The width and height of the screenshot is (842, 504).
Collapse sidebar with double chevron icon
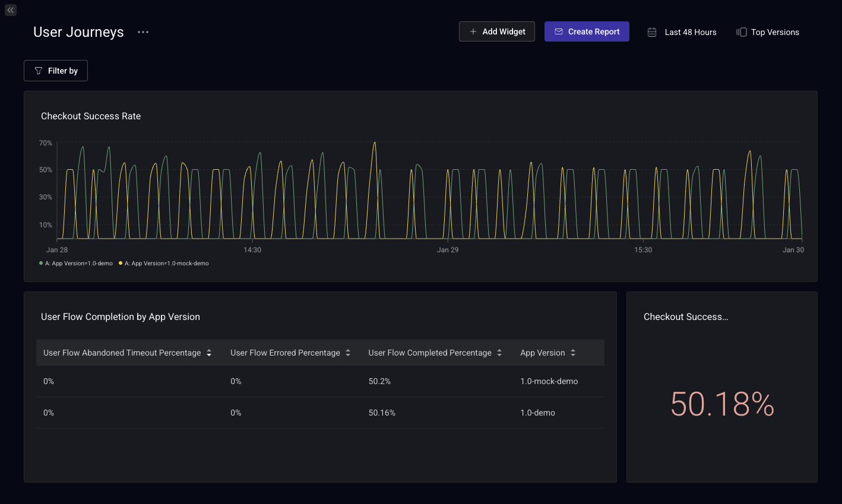click(11, 10)
